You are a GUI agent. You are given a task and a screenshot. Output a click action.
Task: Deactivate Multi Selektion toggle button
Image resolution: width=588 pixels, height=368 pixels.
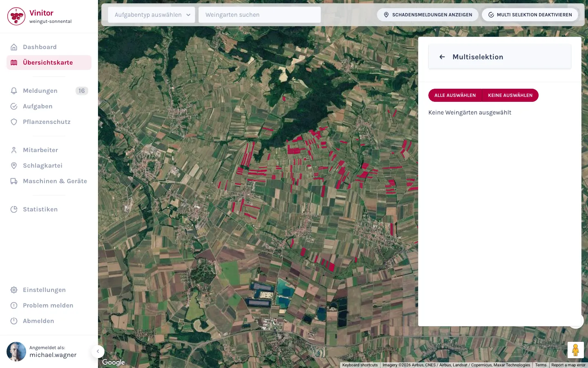530,15
